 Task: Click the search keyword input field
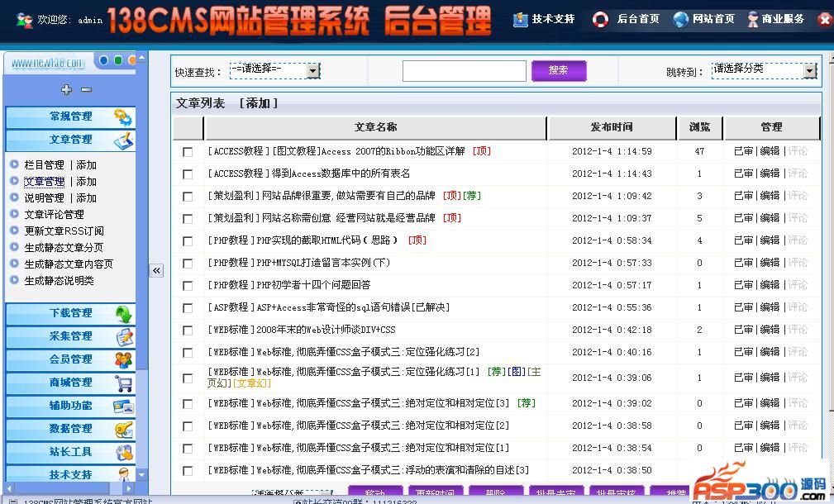465,71
